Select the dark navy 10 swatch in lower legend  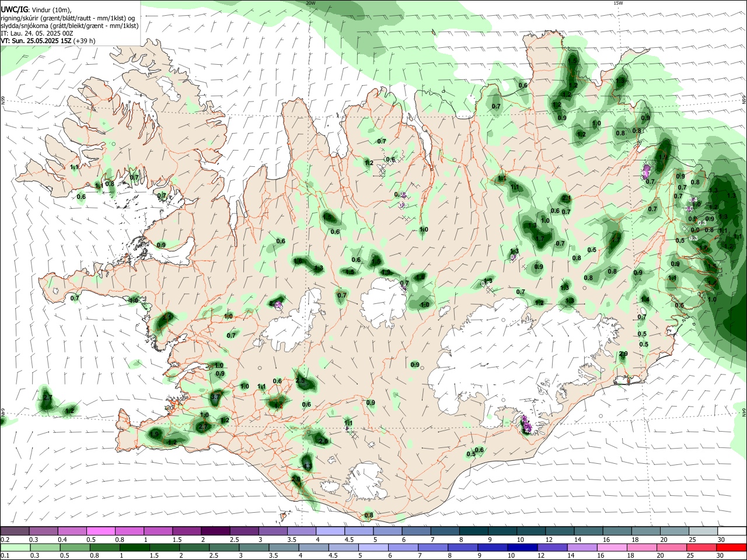click(522, 548)
